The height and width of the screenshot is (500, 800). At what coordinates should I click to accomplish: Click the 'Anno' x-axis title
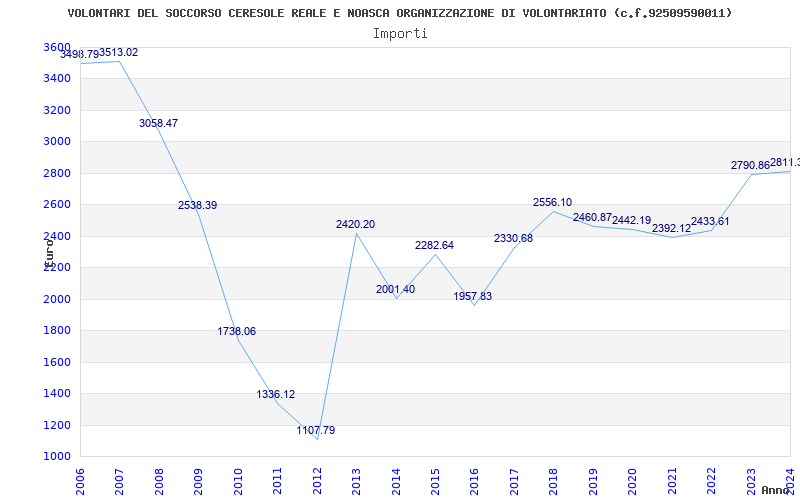tap(774, 490)
